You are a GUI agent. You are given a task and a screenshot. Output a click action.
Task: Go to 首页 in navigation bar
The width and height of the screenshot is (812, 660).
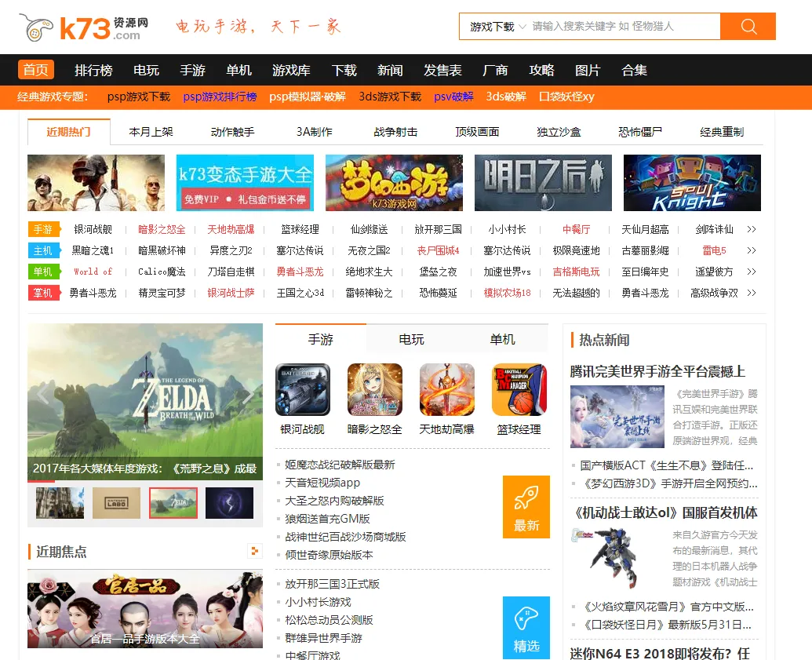coord(36,70)
